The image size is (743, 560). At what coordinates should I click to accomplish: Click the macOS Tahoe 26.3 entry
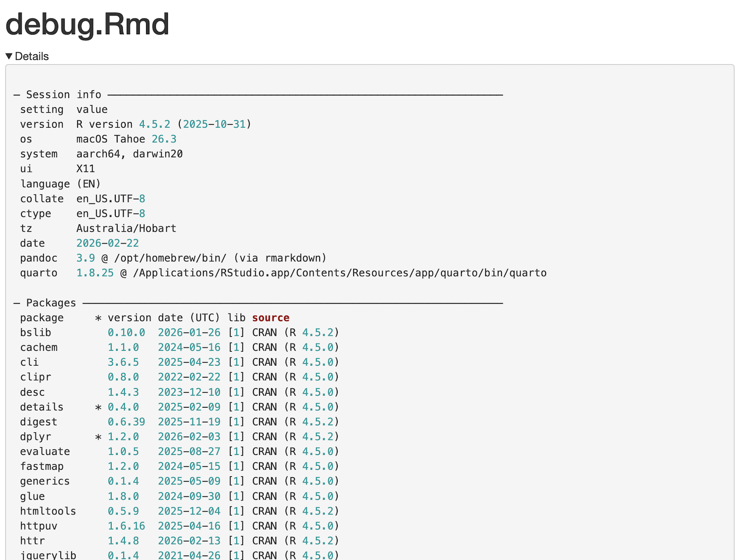click(125, 139)
